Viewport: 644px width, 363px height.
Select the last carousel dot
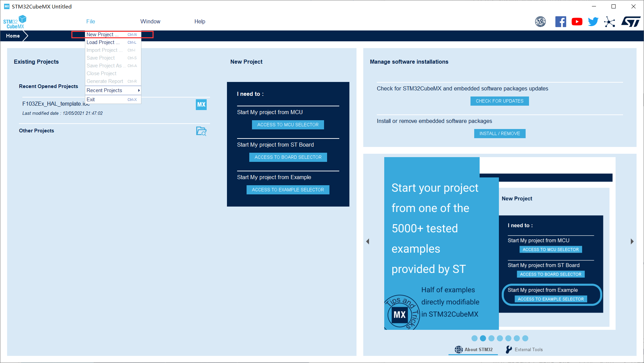coord(525,338)
